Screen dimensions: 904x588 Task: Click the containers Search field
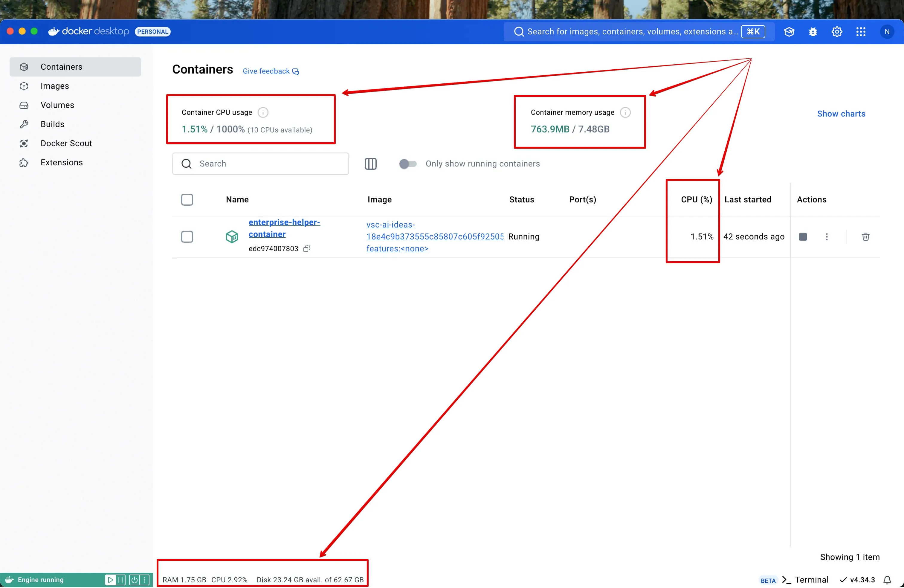tap(266, 164)
